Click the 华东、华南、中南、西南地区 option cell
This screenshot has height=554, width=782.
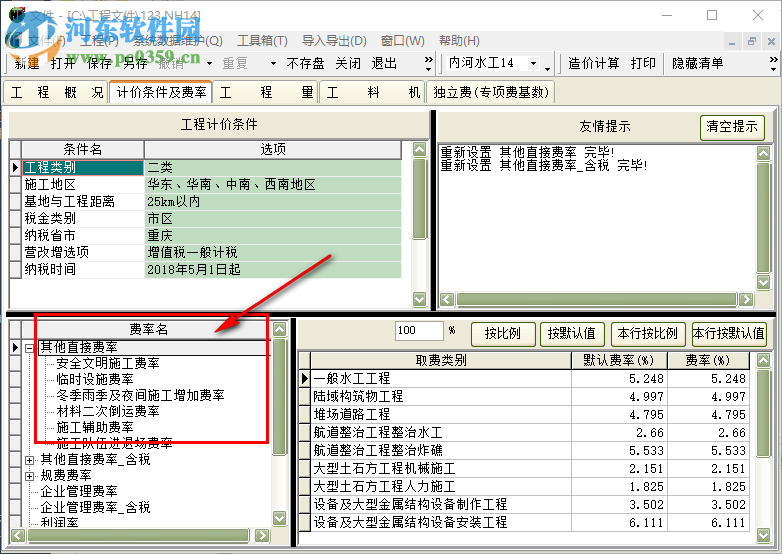coord(273,185)
